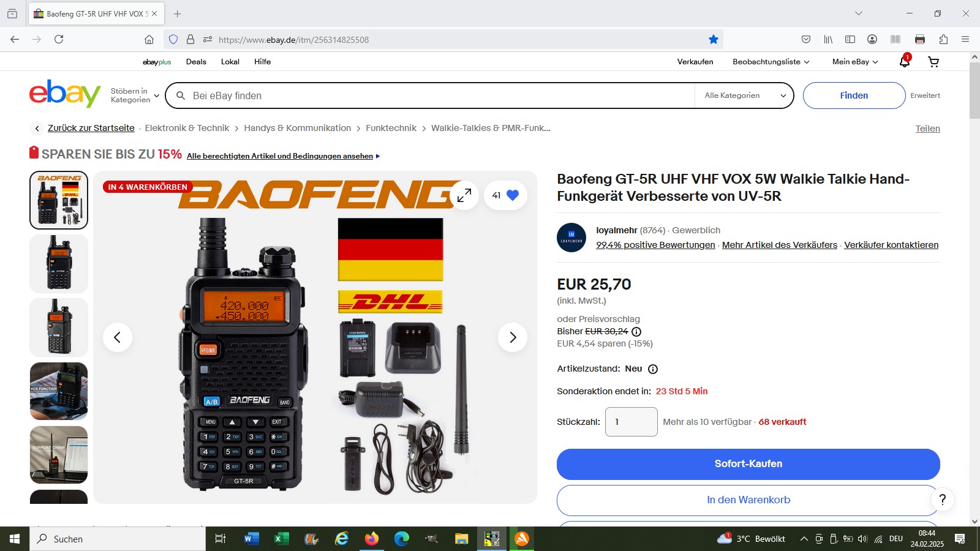Show next product image arrow
Screen dimensions: 980x551
pyautogui.click(x=513, y=337)
